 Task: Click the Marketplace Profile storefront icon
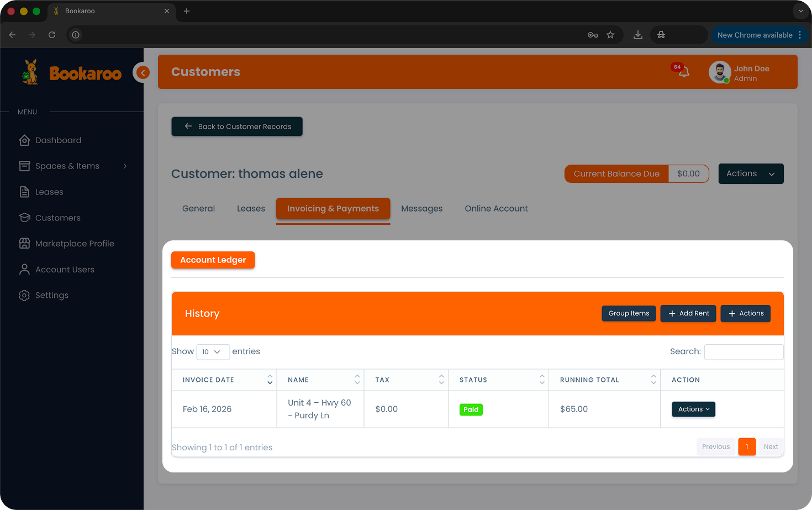pyautogui.click(x=24, y=243)
